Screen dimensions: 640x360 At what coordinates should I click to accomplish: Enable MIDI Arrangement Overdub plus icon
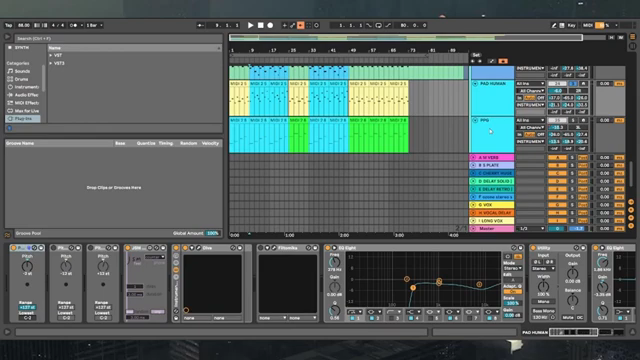click(x=284, y=25)
